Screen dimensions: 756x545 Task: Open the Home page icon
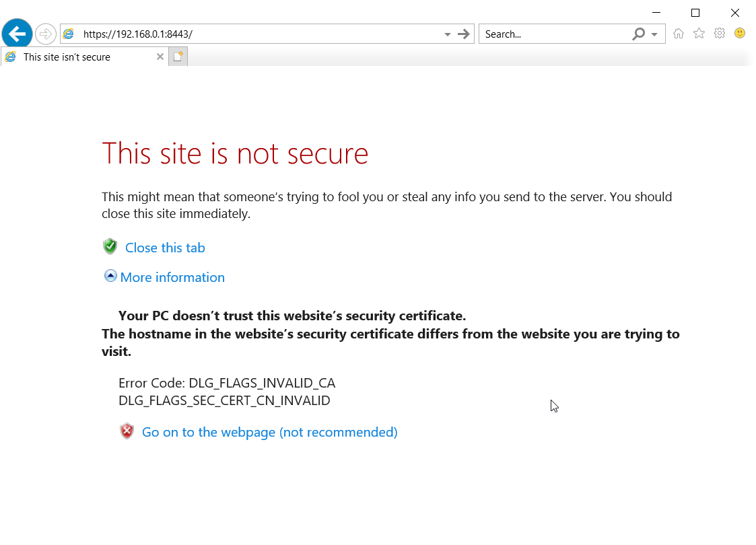point(679,34)
